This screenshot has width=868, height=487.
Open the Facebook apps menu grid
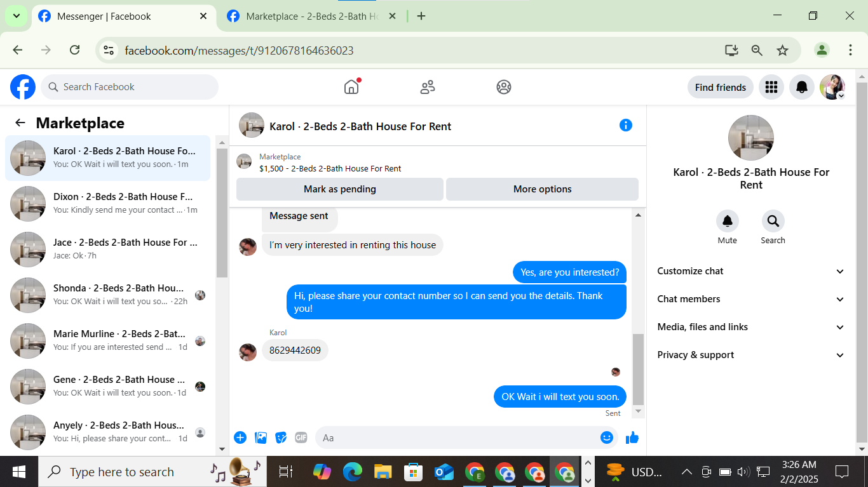coord(771,87)
